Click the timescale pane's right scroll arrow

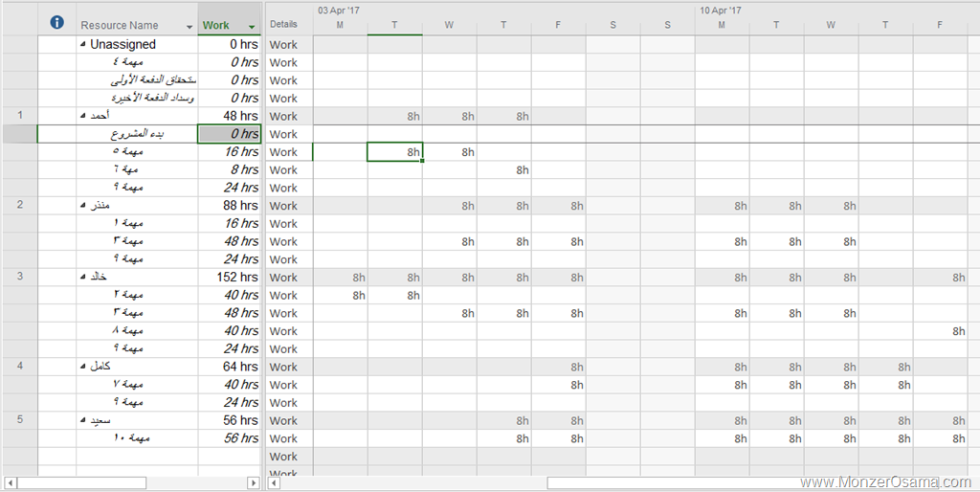pyautogui.click(x=971, y=482)
